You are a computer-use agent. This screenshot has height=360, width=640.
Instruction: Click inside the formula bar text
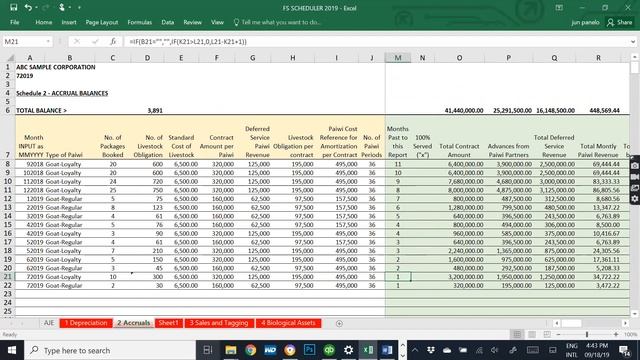pos(376,42)
